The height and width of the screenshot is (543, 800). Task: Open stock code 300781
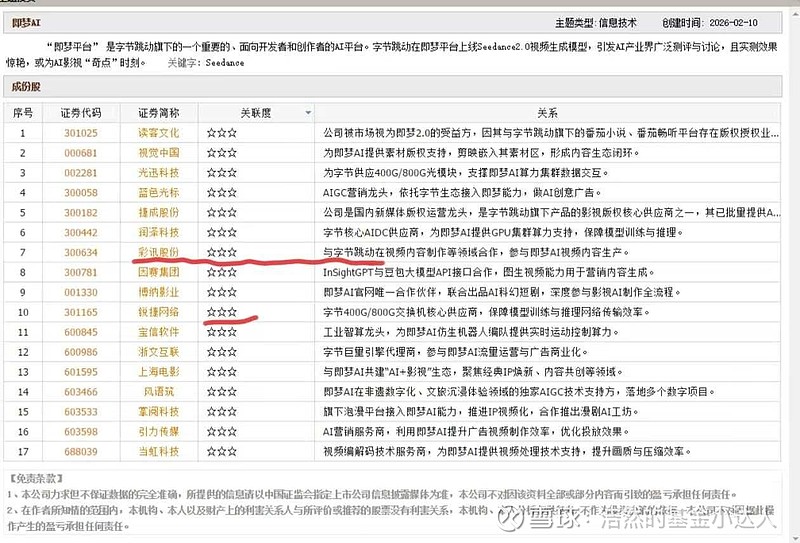[81, 273]
